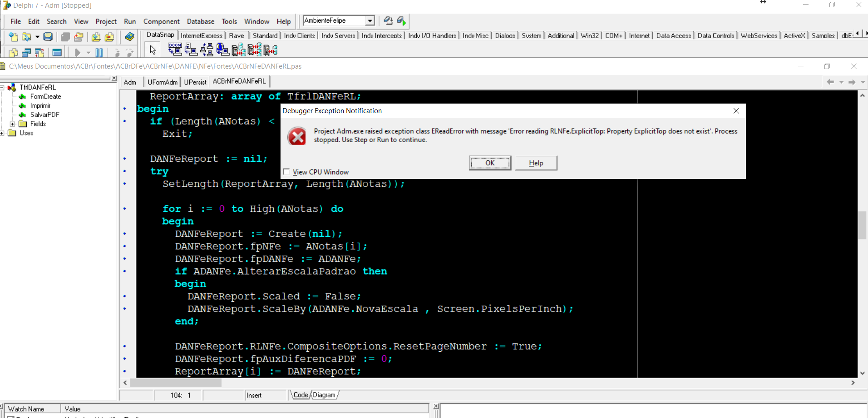Click right arrow to show more palette tabs
The height and width of the screenshot is (418, 868).
click(866, 33)
